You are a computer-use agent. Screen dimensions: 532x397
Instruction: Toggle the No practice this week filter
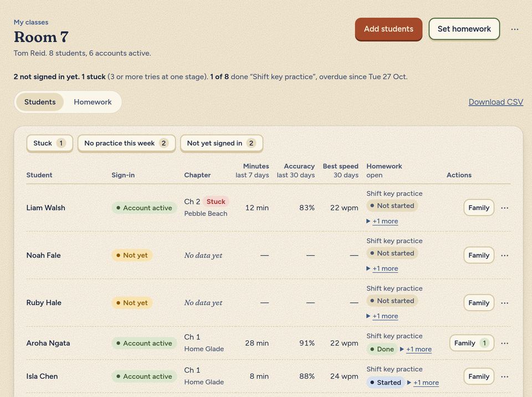126,143
